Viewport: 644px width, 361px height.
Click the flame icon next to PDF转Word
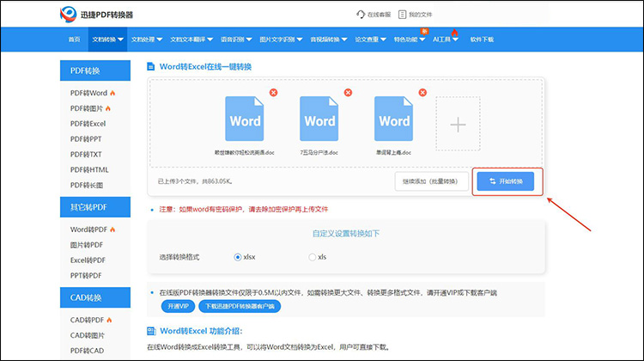pyautogui.click(x=112, y=93)
